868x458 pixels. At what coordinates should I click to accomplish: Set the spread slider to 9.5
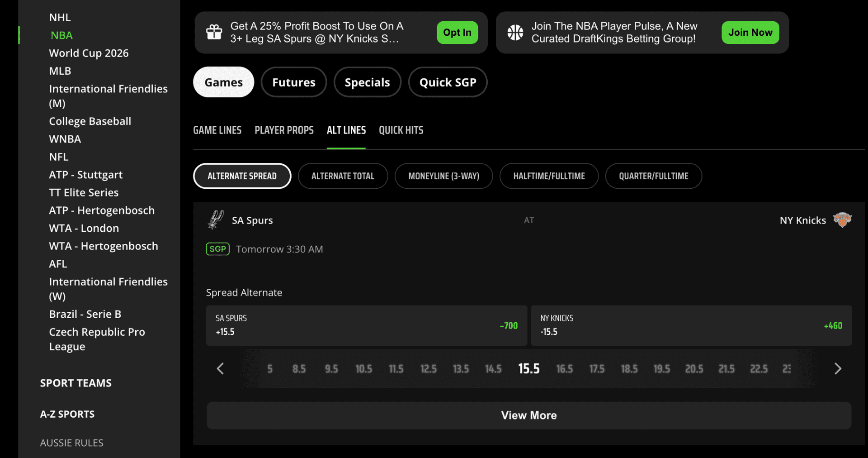point(331,369)
